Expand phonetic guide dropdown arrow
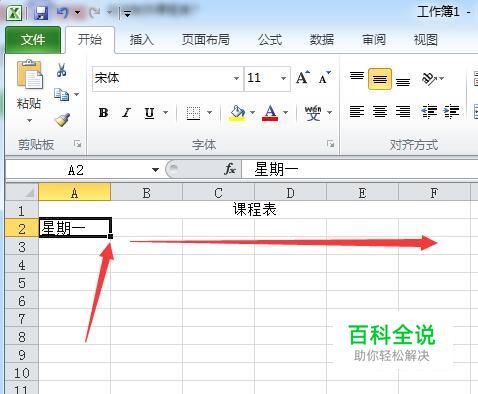Image resolution: width=478 pixels, height=394 pixels. pyautogui.click(x=329, y=113)
